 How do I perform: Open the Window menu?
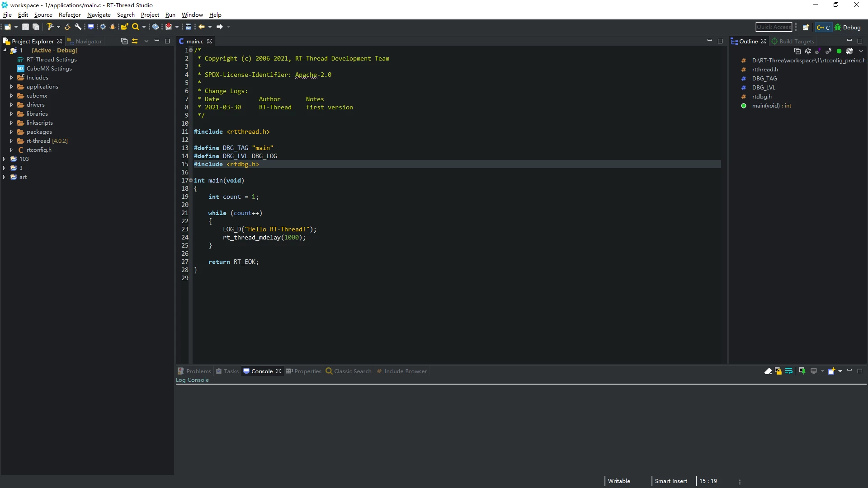point(192,15)
